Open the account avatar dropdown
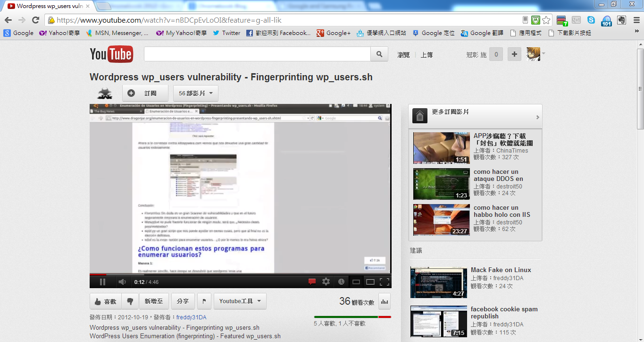The width and height of the screenshot is (644, 342). click(535, 54)
